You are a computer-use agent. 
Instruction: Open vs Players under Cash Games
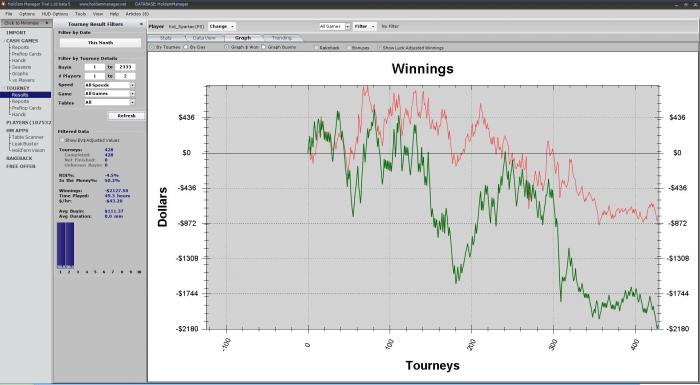(23, 80)
